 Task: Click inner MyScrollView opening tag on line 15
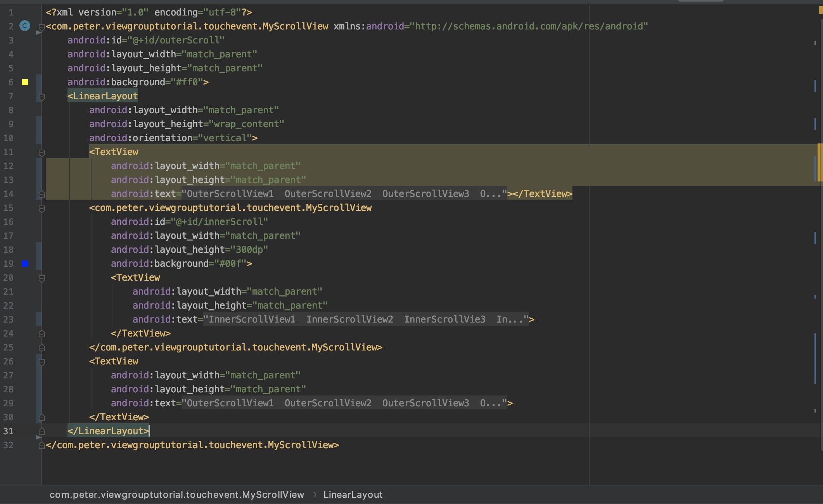[230, 208]
